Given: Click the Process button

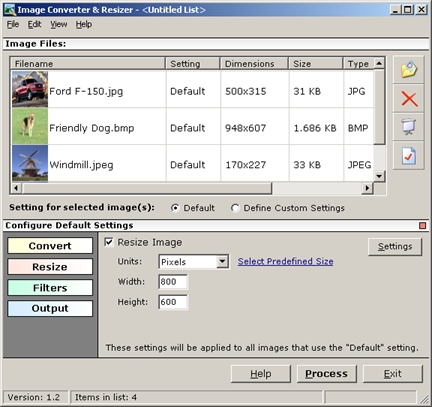Looking at the screenshot, I should coord(326,374).
